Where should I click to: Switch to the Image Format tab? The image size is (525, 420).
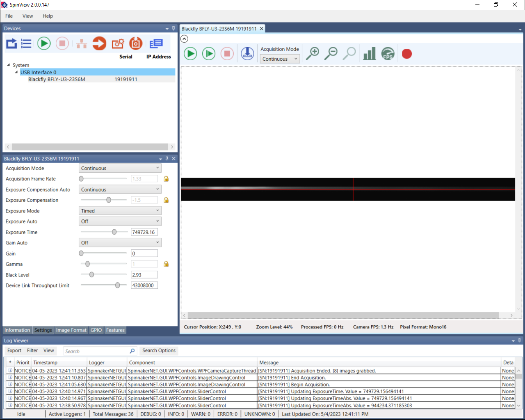point(71,330)
